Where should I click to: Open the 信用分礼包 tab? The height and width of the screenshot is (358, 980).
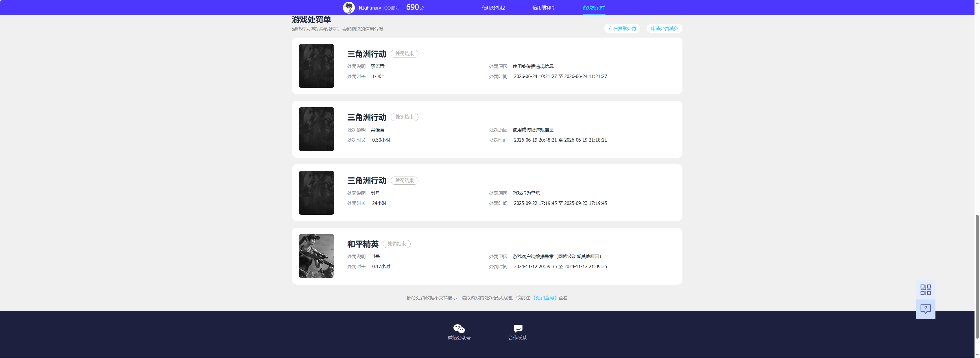tap(493, 8)
